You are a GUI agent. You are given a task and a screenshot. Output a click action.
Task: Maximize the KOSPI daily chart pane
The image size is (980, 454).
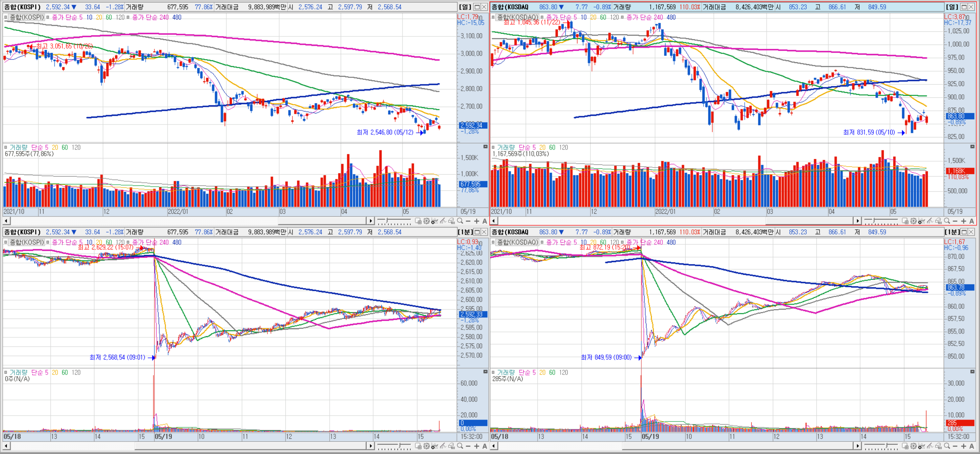point(477,7)
